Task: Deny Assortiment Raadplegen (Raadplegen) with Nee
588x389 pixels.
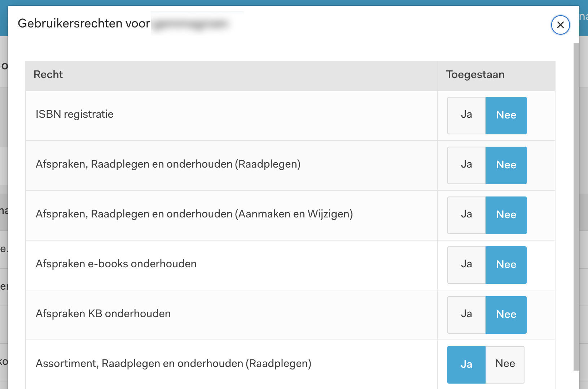Action: [x=505, y=364]
